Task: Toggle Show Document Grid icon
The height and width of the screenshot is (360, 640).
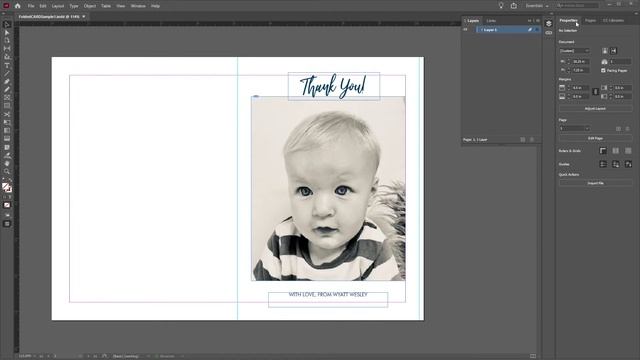Action: (628, 151)
